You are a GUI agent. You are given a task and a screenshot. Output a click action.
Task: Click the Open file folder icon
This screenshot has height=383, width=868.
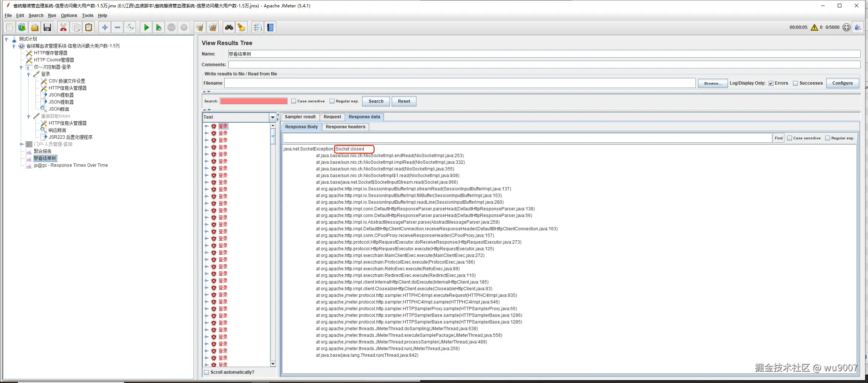pyautogui.click(x=35, y=27)
